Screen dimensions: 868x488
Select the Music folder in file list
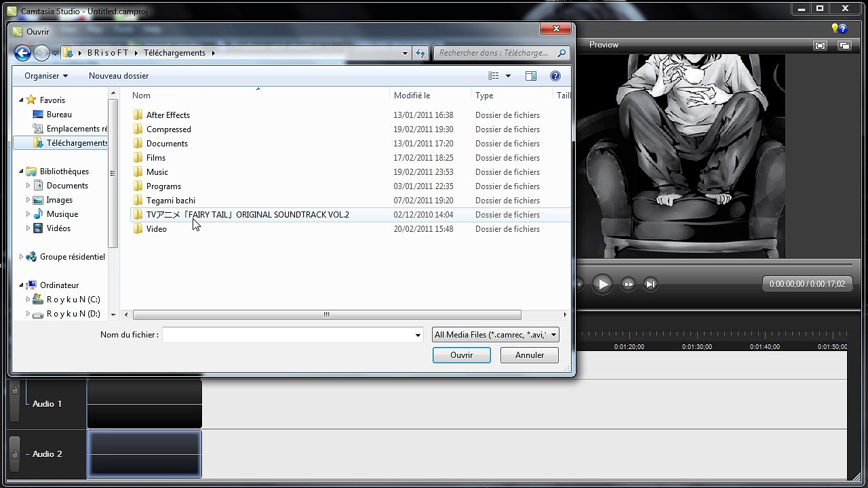157,172
